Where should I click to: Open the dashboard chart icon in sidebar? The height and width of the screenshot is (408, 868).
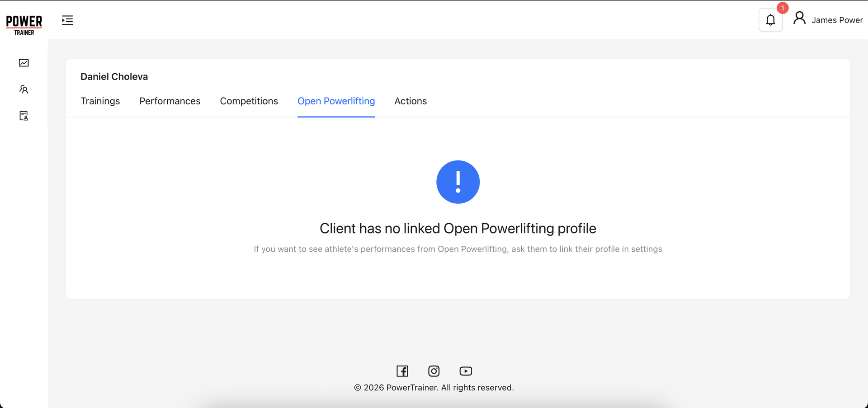tap(24, 63)
